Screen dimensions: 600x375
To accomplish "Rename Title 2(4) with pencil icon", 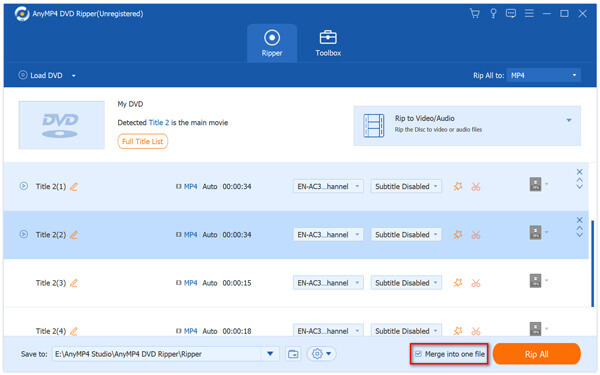I will pos(74,331).
